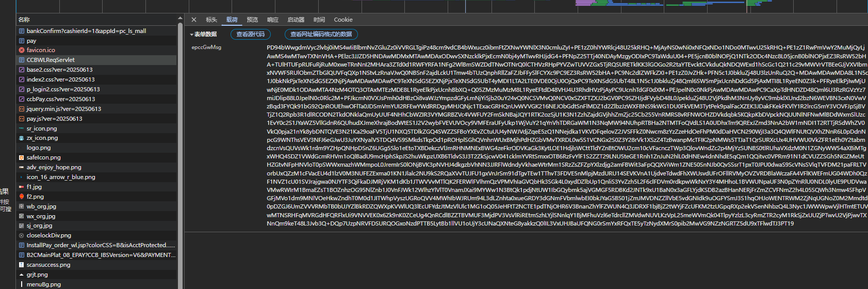
Task: Close the request details pane
Action: pyautogui.click(x=194, y=20)
